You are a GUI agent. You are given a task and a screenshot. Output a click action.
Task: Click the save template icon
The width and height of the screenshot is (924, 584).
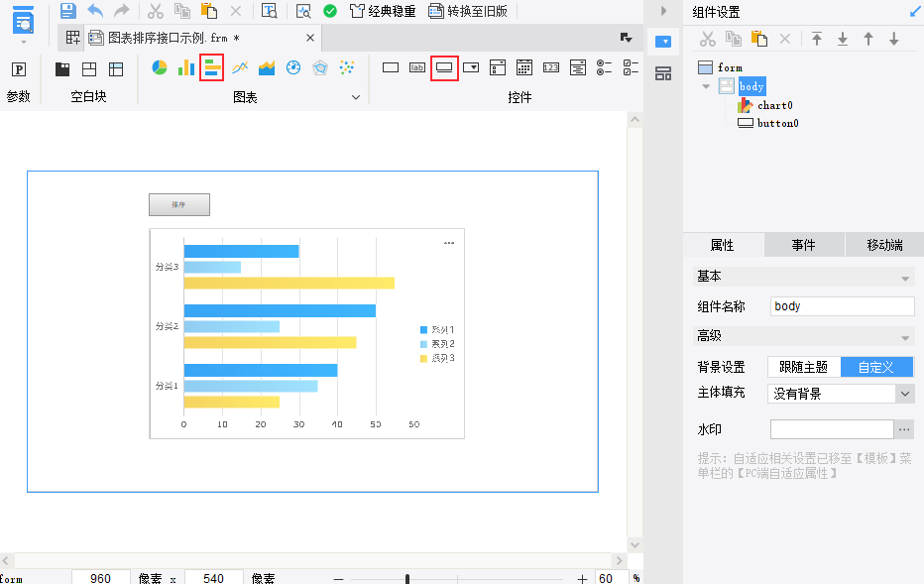click(x=68, y=11)
